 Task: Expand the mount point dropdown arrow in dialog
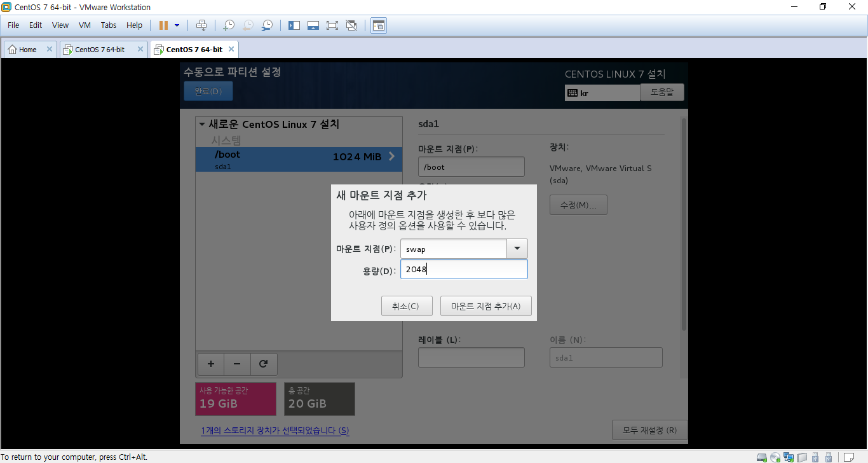[x=517, y=249]
